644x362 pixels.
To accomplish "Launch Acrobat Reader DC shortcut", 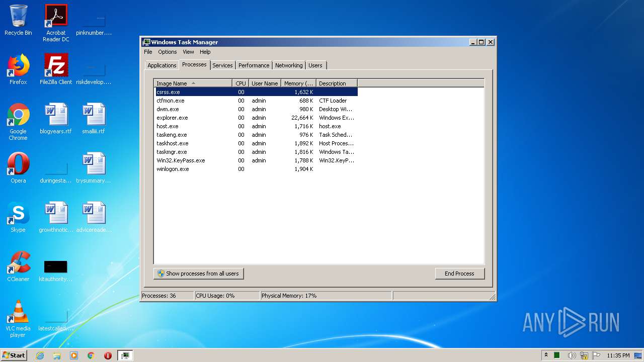I will (x=56, y=23).
